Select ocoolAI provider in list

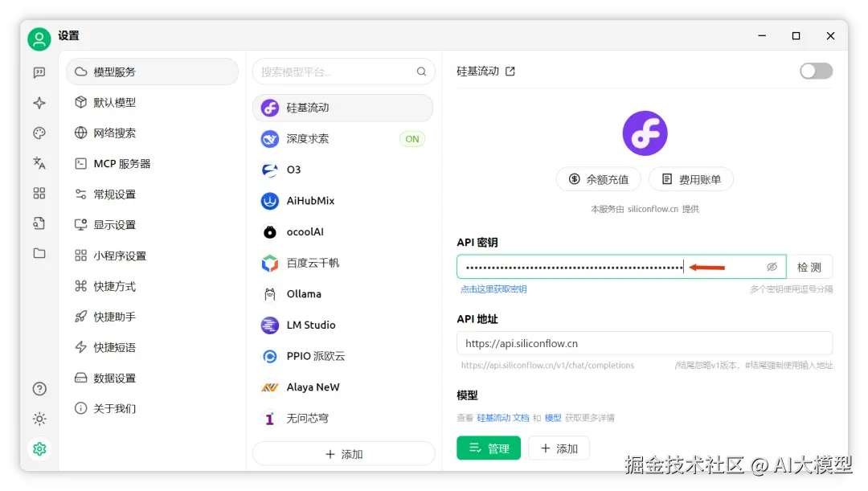pos(342,232)
